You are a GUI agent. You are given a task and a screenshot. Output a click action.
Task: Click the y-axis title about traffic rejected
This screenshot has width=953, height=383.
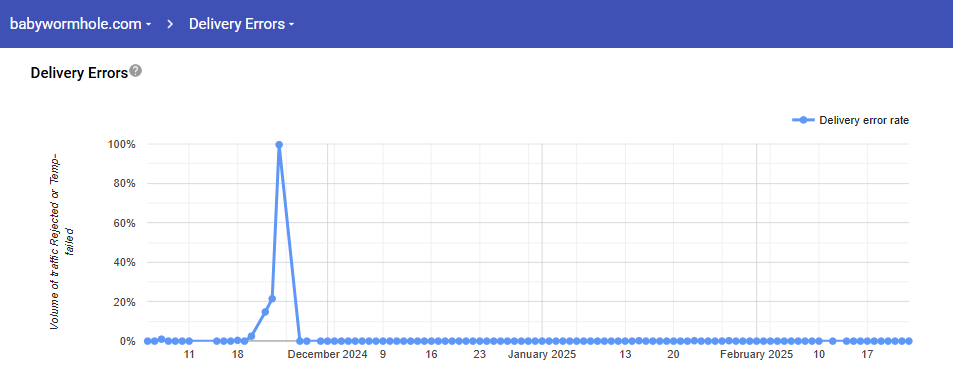tap(62, 243)
